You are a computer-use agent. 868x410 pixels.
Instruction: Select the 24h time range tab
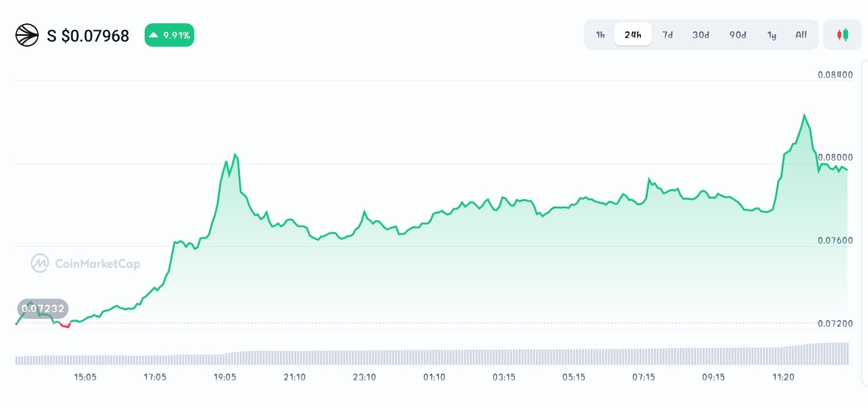[633, 35]
